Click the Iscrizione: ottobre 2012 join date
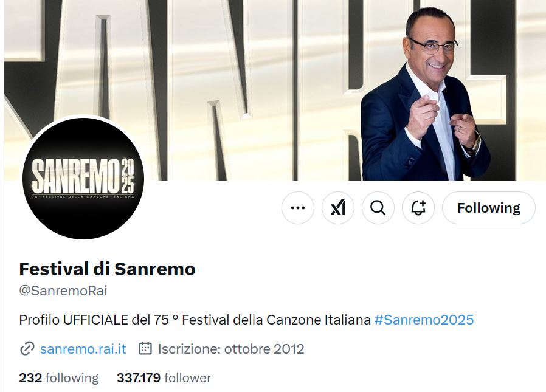The height and width of the screenshot is (392, 546). coord(231,349)
